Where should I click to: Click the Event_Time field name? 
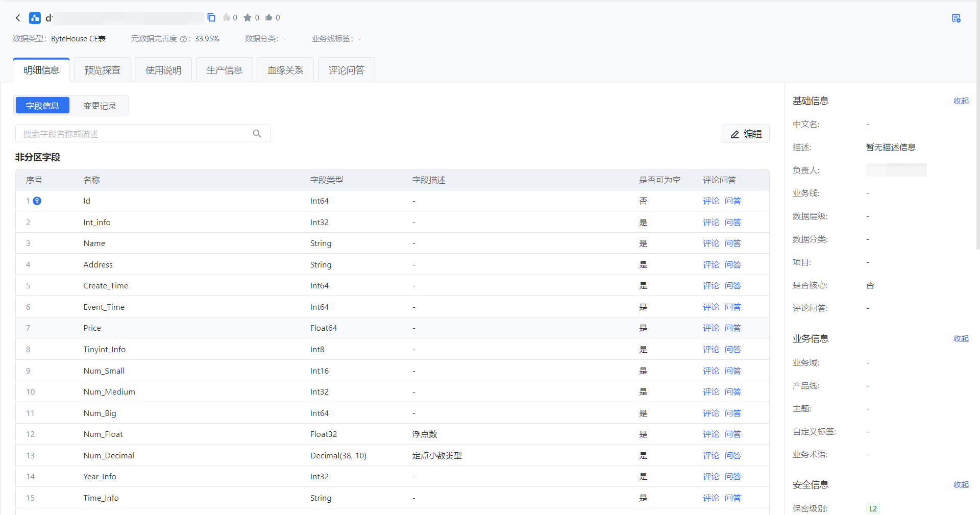[x=104, y=307]
